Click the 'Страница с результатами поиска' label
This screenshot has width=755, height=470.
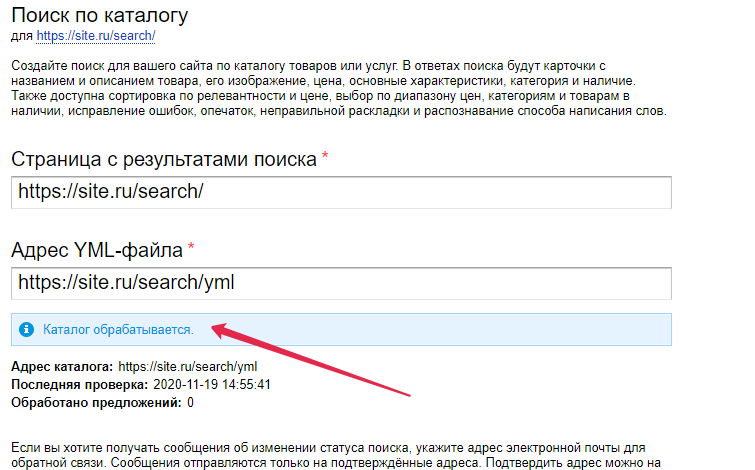point(164,159)
